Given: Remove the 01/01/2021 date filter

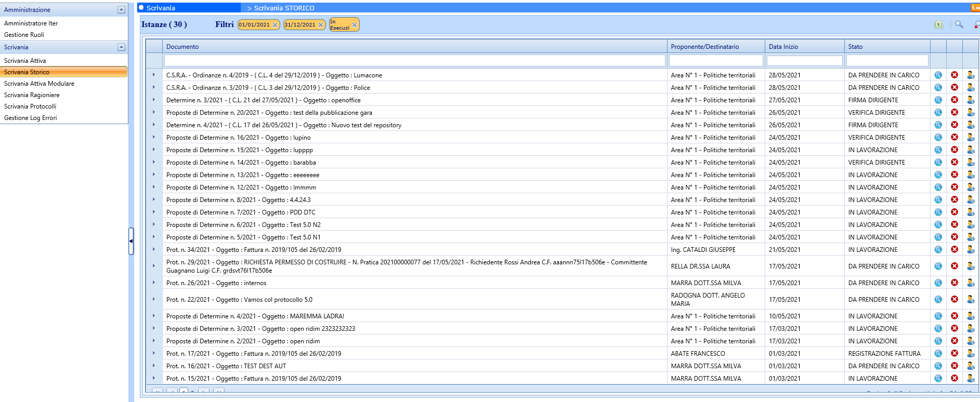Looking at the screenshot, I should point(275,25).
